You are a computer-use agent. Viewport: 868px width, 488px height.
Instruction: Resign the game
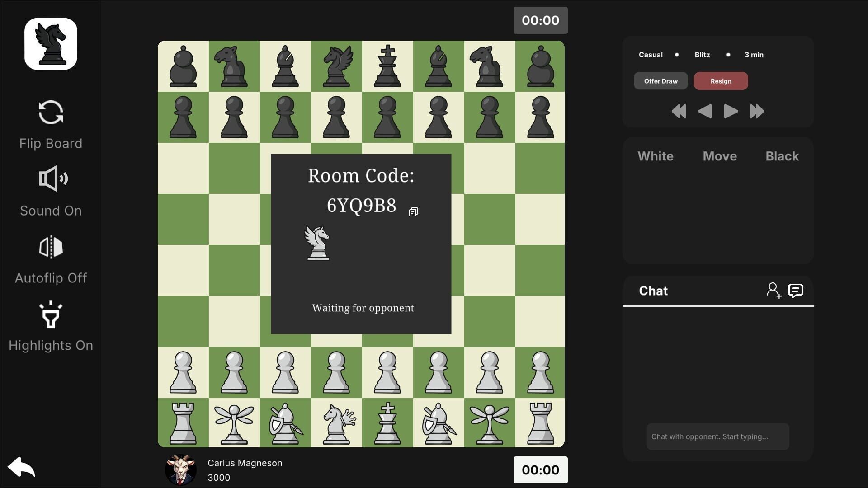tap(721, 81)
